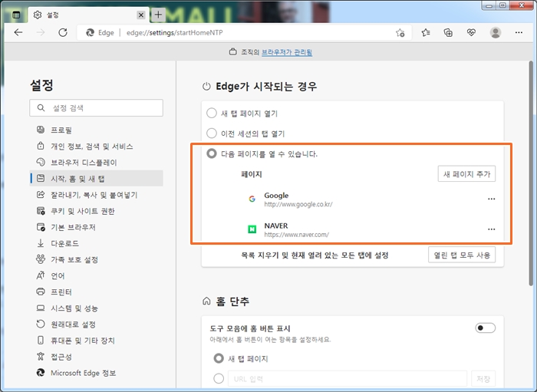Screen dimensions: 537x392
Task: Go back with the back arrow
Action: [18, 32]
